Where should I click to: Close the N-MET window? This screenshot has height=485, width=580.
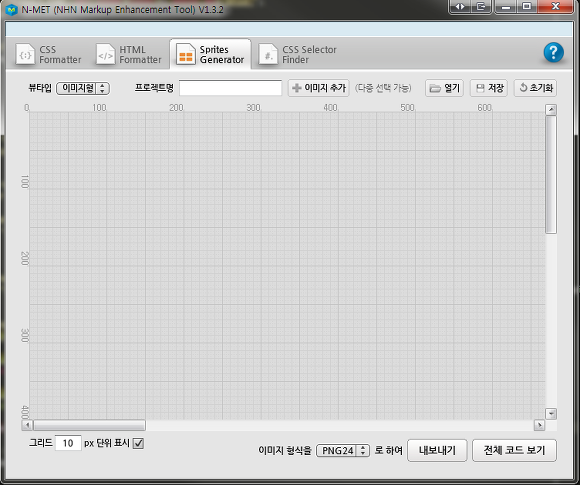pyautogui.click(x=555, y=6)
